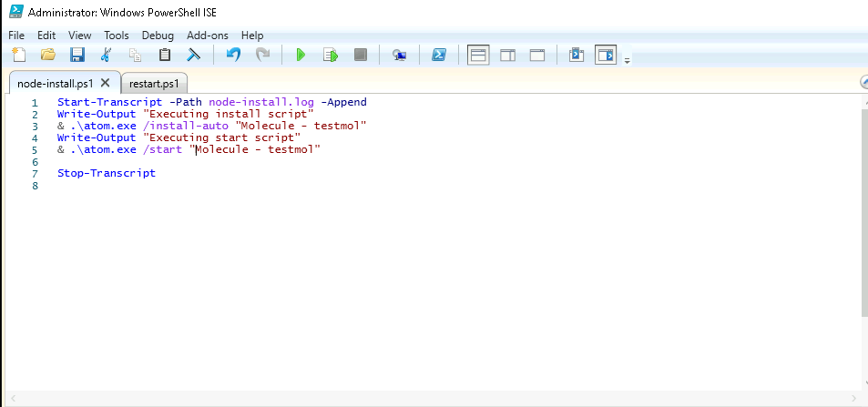Image resolution: width=868 pixels, height=407 pixels.
Task: Open the Debug menu
Action: pyautogui.click(x=158, y=36)
